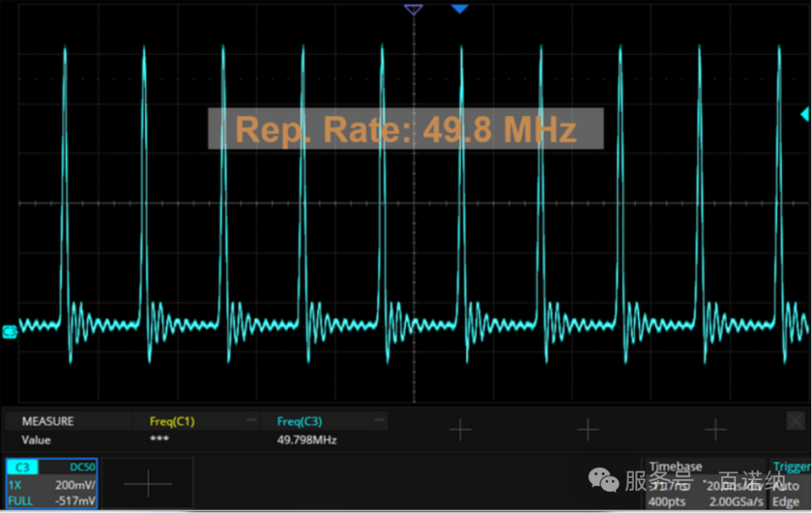Screen dimensions: 812x513
Task: Open the MEASURE menu label
Action: [x=48, y=421]
